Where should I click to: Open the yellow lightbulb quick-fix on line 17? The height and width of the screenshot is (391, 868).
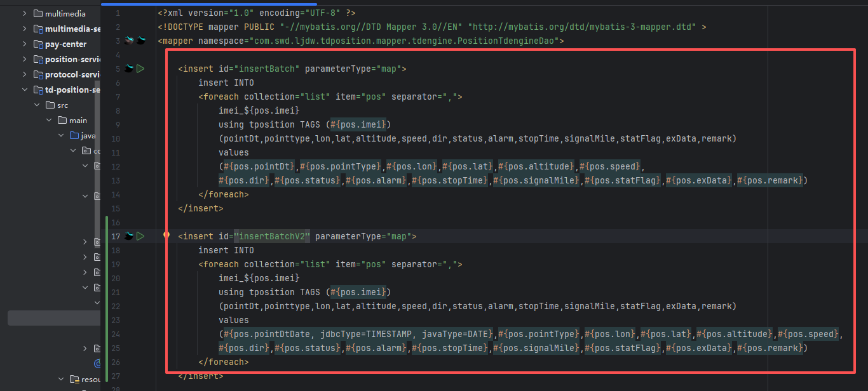(x=166, y=235)
